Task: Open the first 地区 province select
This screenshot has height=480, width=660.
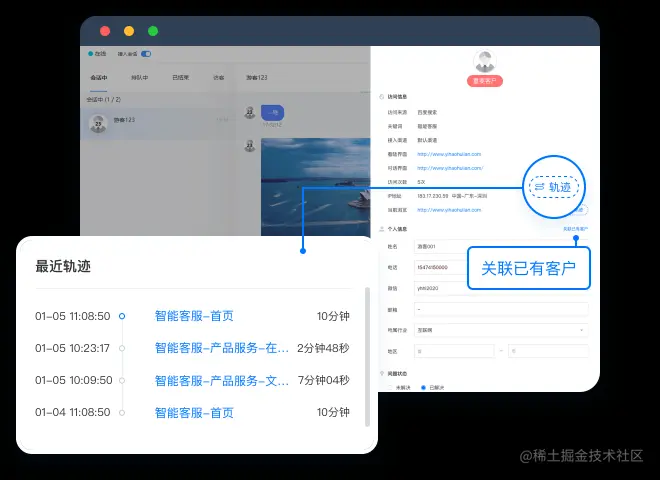Action: click(x=454, y=351)
